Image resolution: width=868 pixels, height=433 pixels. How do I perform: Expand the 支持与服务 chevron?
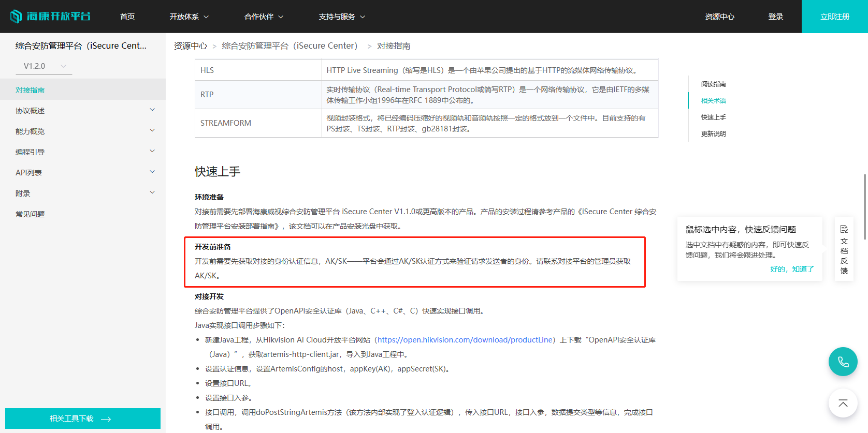click(363, 17)
